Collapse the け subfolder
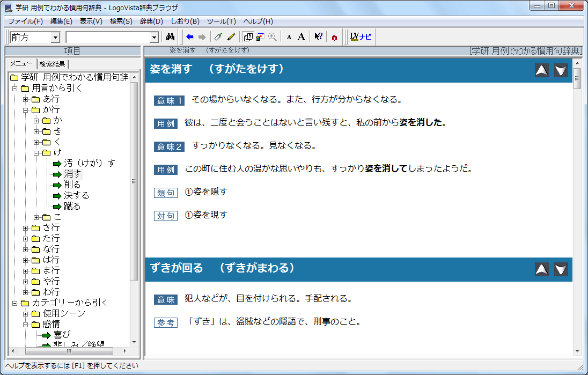 tap(36, 153)
